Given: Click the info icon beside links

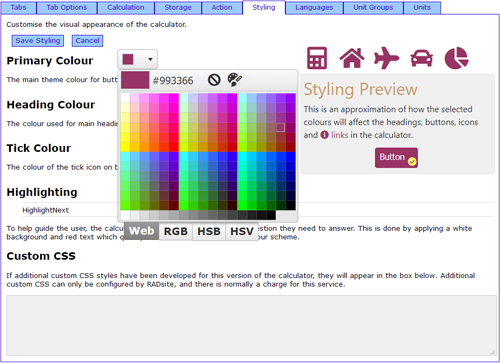Looking at the screenshot, I should pyautogui.click(x=324, y=135).
